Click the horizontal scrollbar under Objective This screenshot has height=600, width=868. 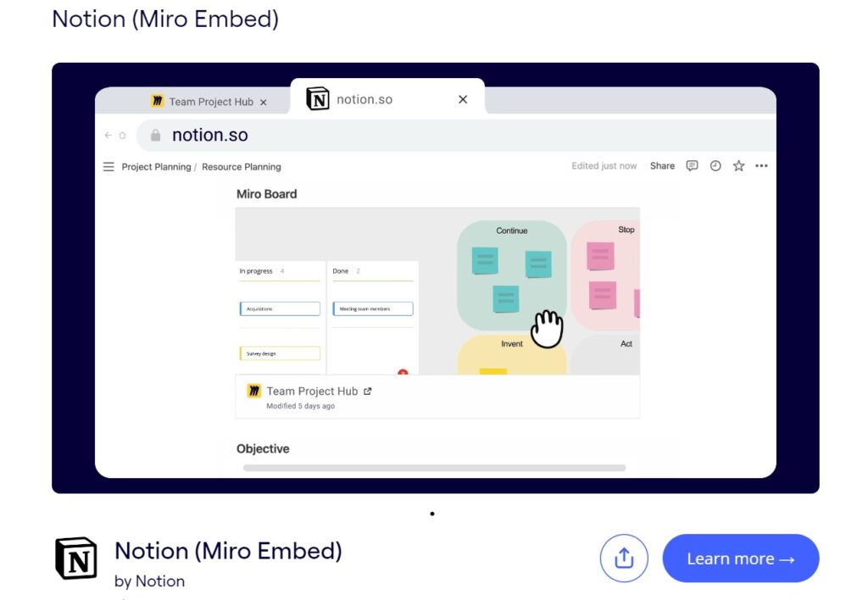click(435, 468)
